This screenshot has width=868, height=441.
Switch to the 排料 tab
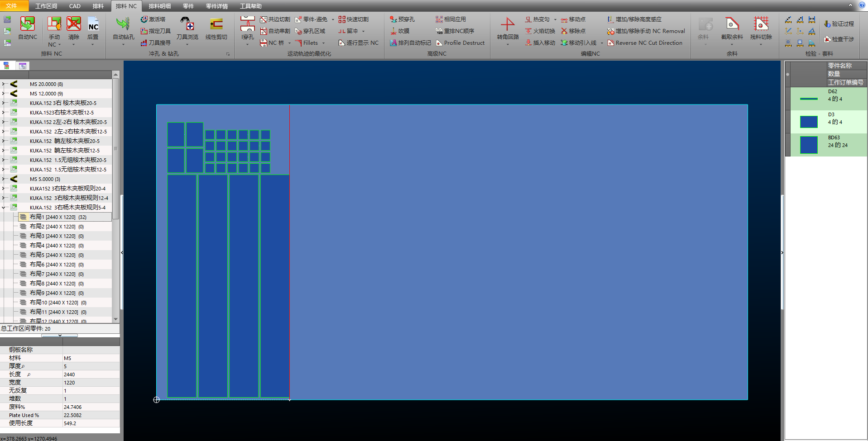[98, 6]
